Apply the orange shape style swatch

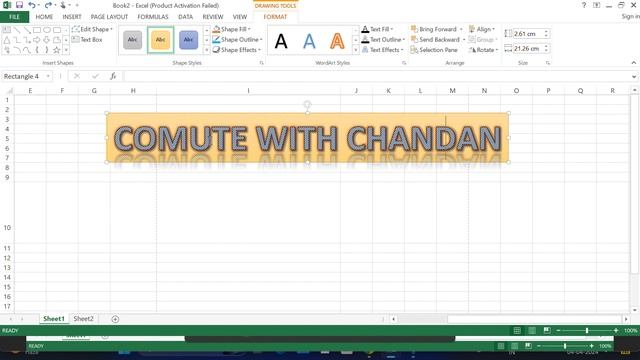[x=160, y=40]
